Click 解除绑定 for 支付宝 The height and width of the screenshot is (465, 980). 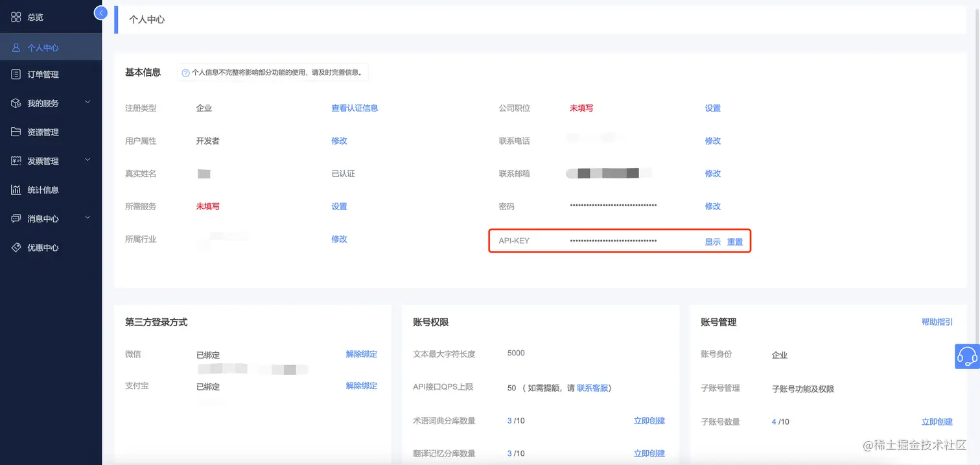(362, 386)
